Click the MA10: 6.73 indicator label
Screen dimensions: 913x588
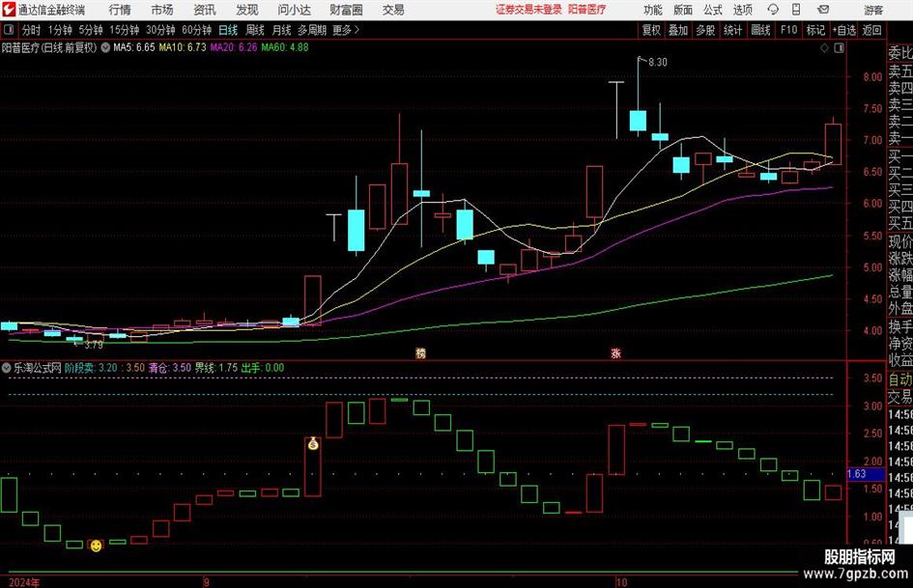[183, 47]
